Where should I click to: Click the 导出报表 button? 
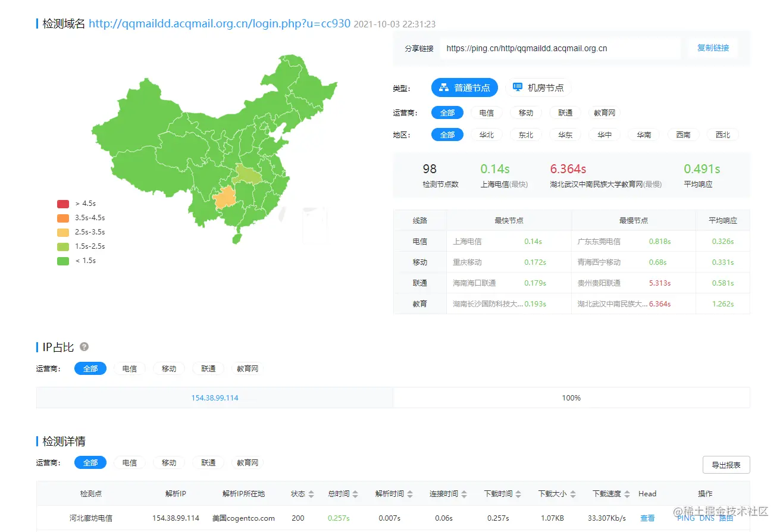pos(726,465)
